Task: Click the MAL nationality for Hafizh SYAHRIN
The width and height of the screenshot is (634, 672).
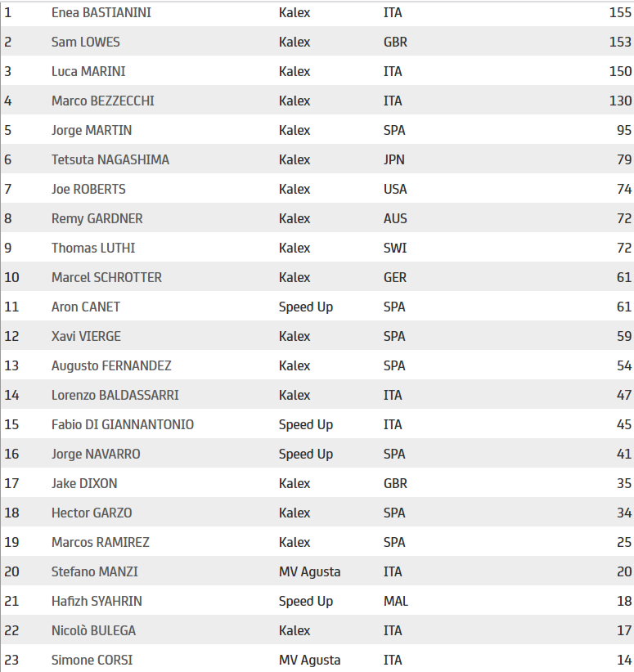Action: tap(396, 602)
